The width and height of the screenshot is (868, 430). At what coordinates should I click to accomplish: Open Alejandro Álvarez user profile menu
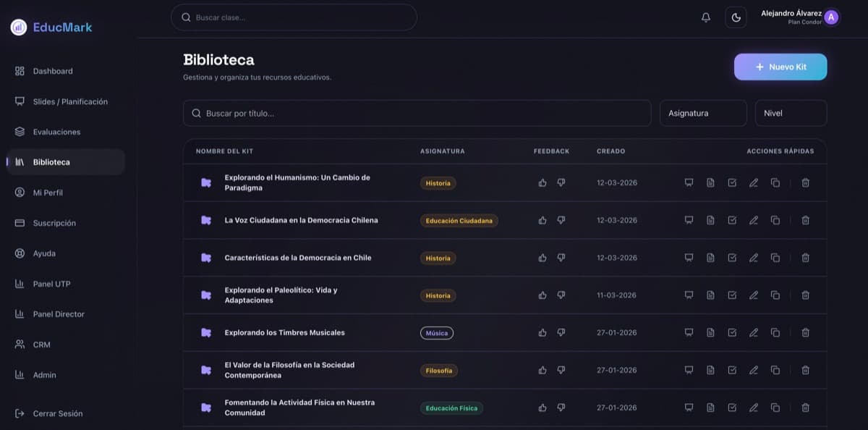[799, 17]
